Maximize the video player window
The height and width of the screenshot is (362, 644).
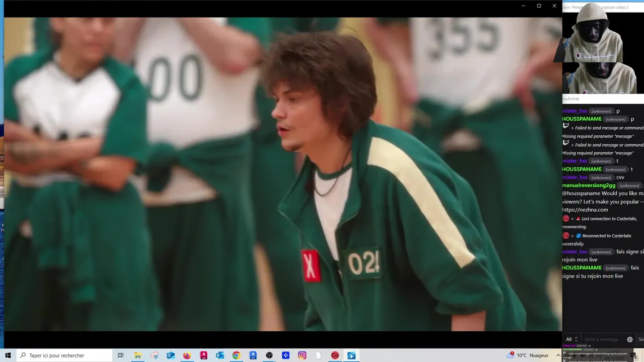tap(539, 6)
